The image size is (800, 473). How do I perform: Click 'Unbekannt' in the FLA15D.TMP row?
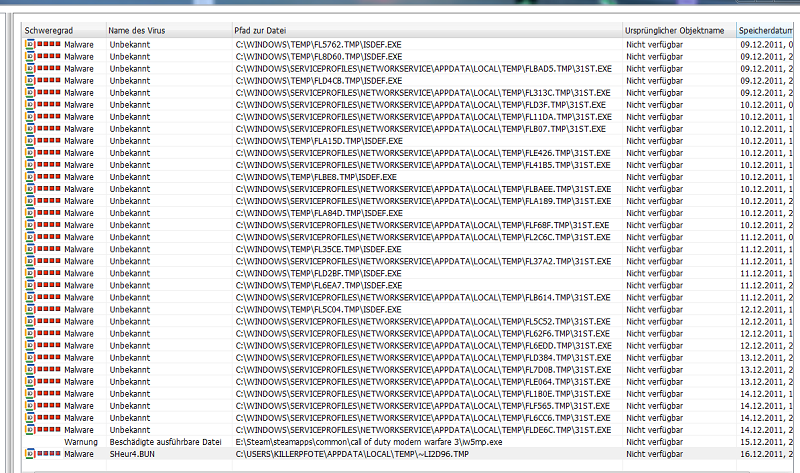(130, 141)
